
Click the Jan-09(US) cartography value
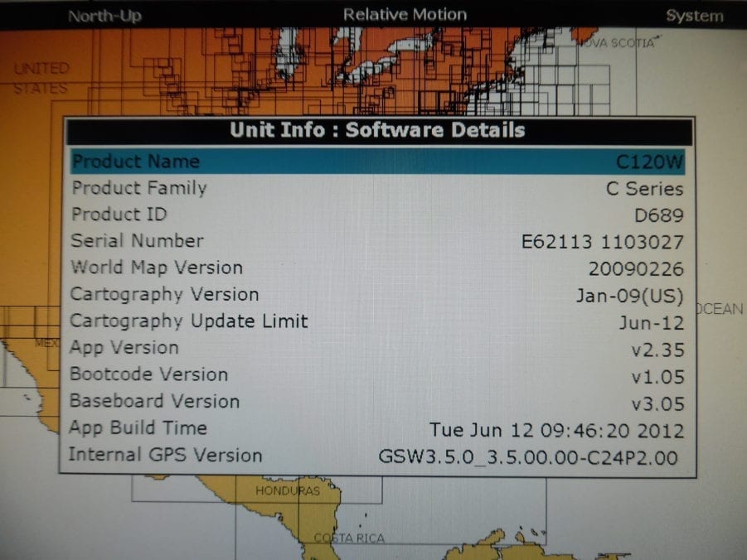630,297
